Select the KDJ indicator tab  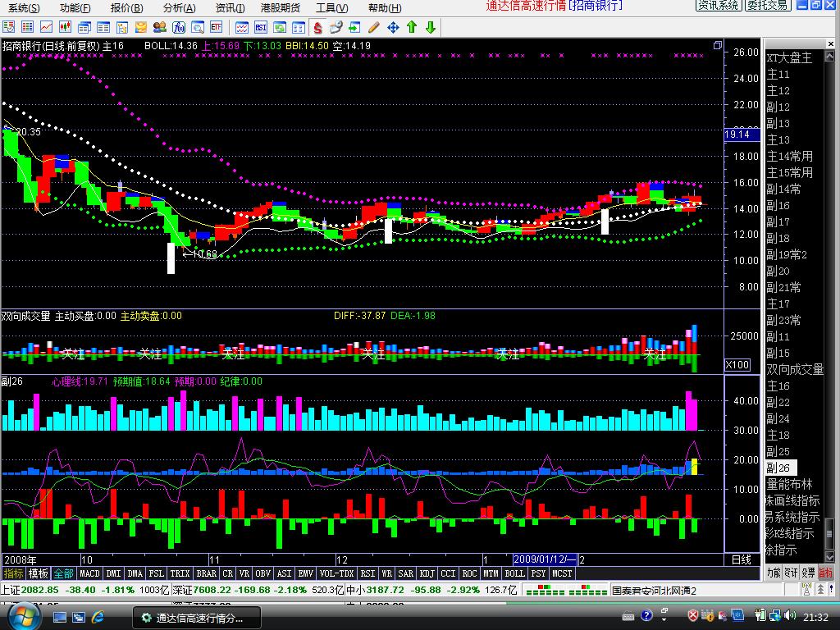(427, 573)
